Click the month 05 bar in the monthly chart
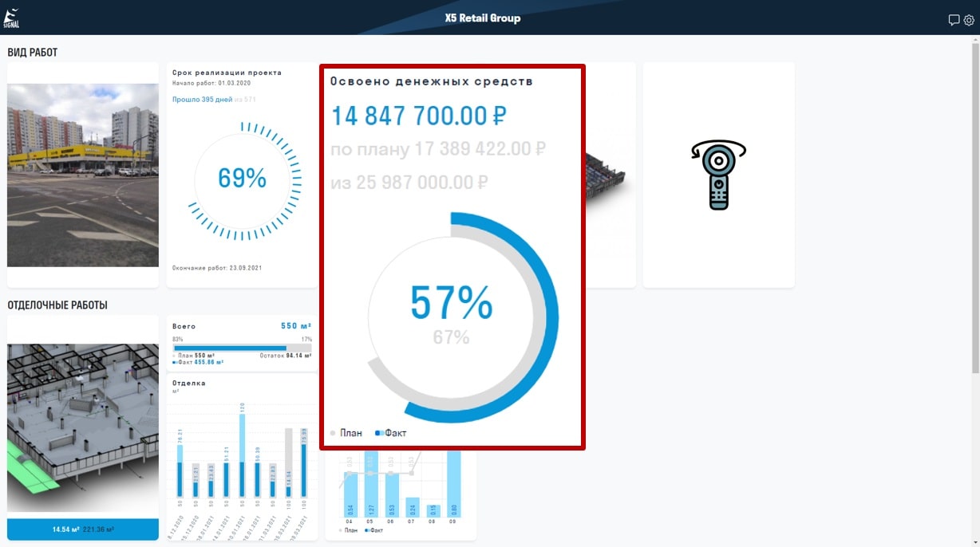The height and width of the screenshot is (547, 980). (x=371, y=484)
